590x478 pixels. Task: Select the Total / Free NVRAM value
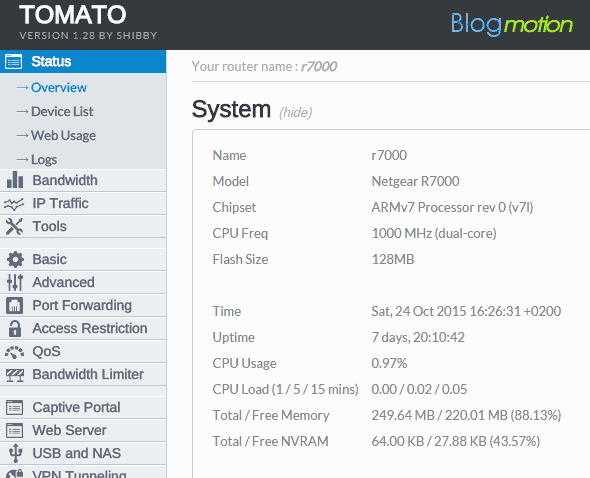456,441
